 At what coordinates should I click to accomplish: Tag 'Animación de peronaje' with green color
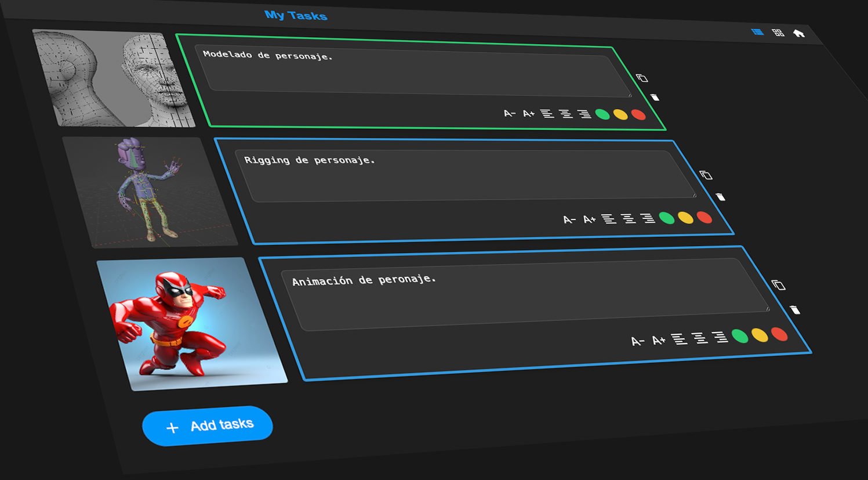tap(740, 336)
